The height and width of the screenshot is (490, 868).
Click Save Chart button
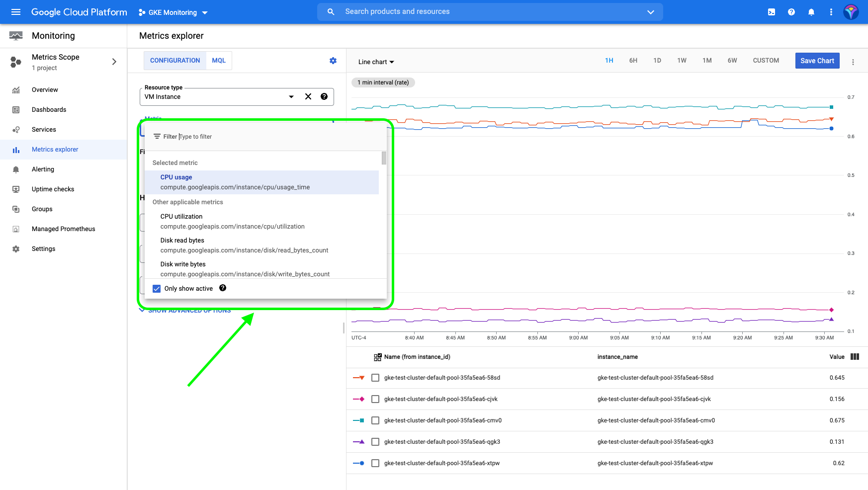click(x=817, y=61)
